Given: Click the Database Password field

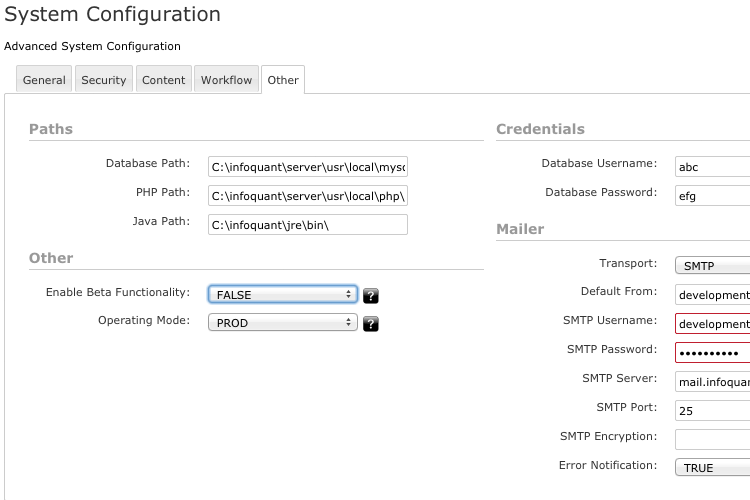Looking at the screenshot, I should tap(712, 195).
